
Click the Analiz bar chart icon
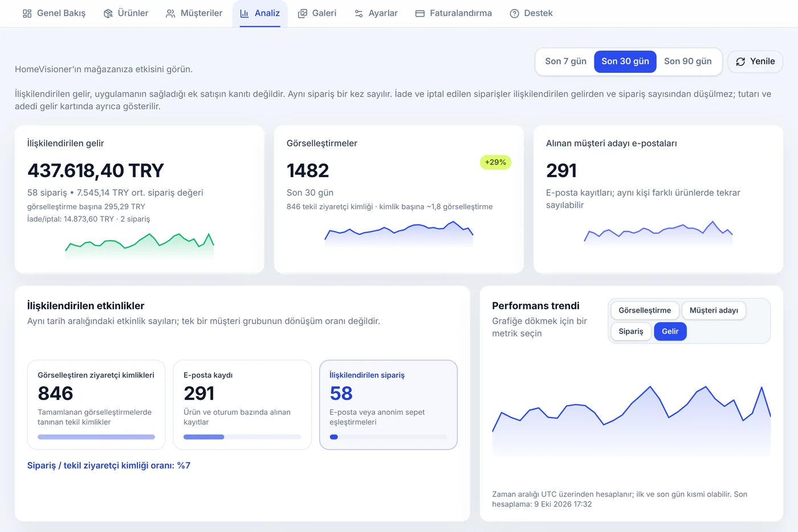pos(245,13)
